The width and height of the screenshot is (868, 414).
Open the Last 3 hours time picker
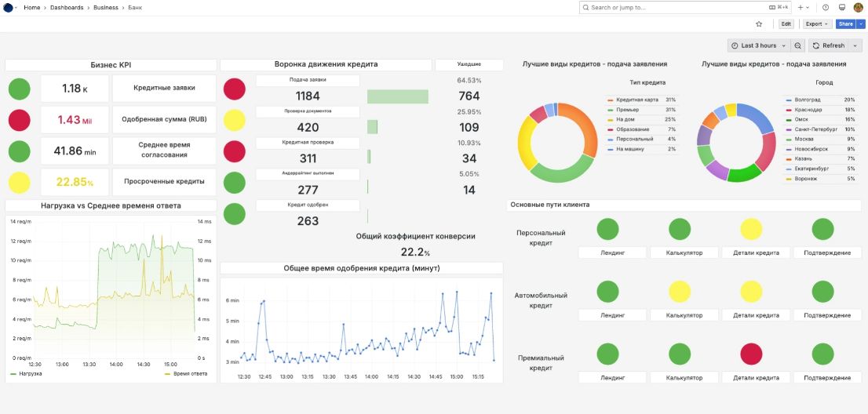(758, 45)
